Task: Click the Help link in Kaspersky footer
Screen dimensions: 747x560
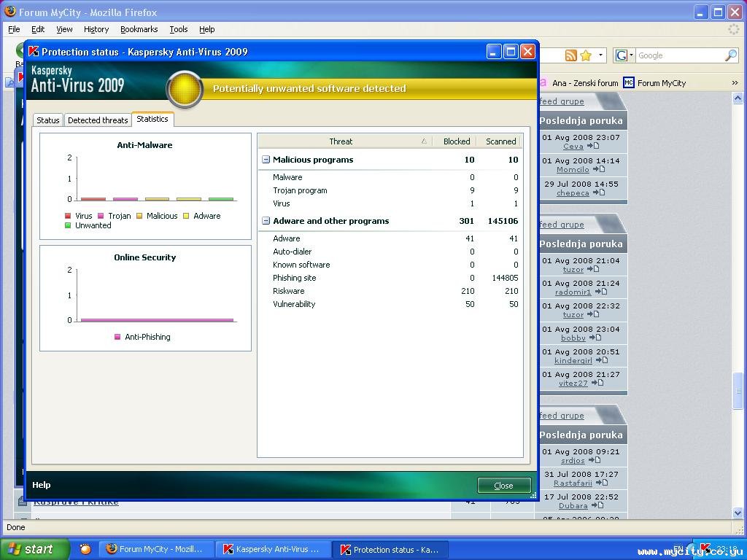Action: point(42,485)
